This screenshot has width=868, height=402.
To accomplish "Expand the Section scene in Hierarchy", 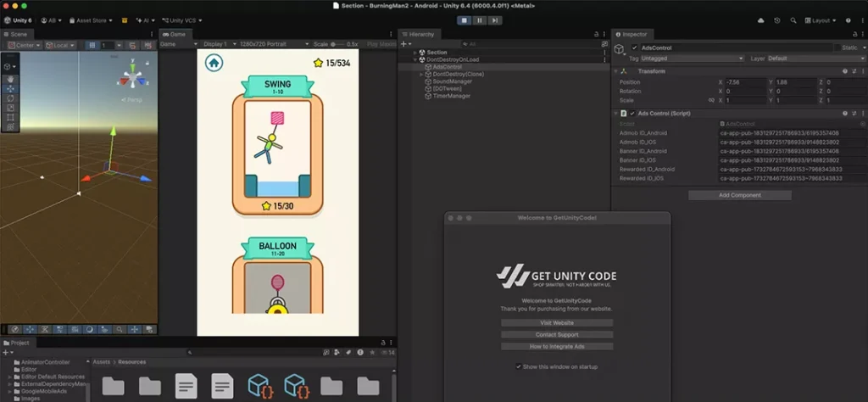I will coord(415,52).
